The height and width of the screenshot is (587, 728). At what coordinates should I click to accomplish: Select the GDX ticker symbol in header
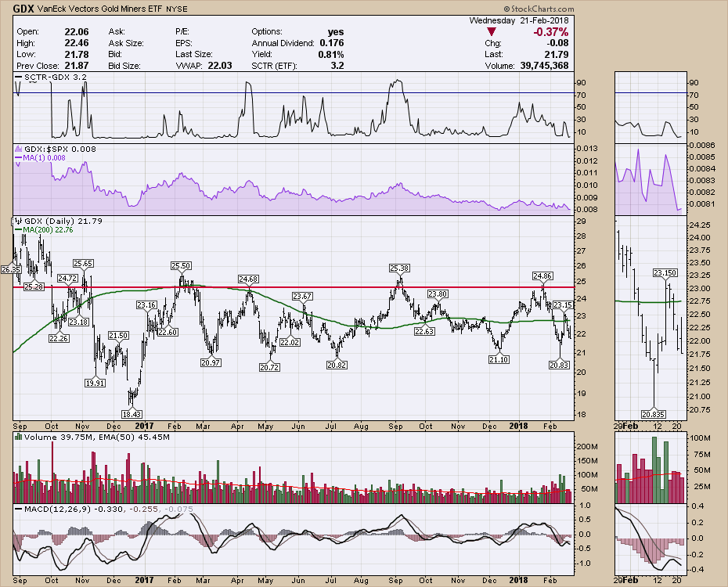[x=23, y=9]
